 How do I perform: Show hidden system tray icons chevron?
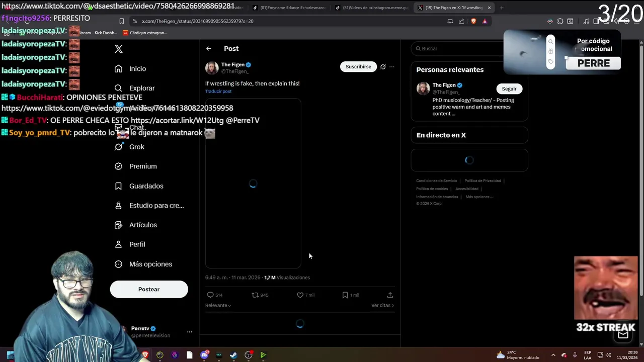(553, 355)
